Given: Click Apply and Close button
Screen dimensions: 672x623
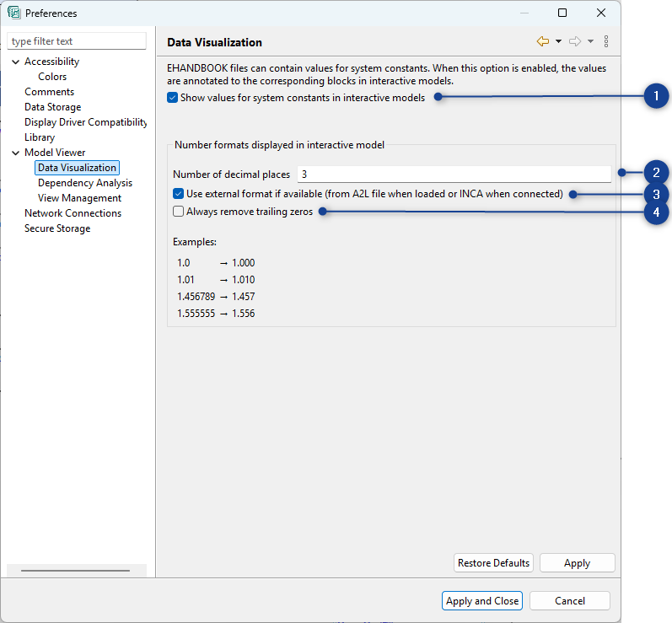Looking at the screenshot, I should pyautogui.click(x=482, y=601).
